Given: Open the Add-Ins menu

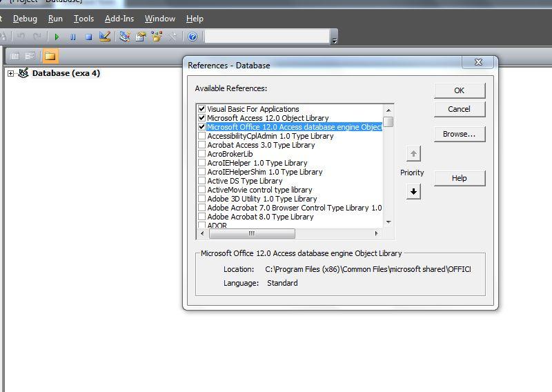Looking at the screenshot, I should [119, 19].
